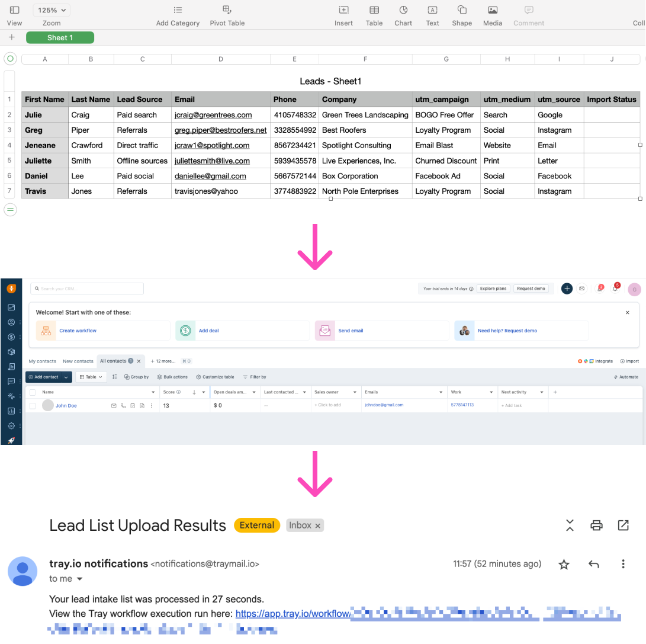This screenshot has width=646, height=644.
Task: Click the dark plus quick-add button
Action: point(567,289)
